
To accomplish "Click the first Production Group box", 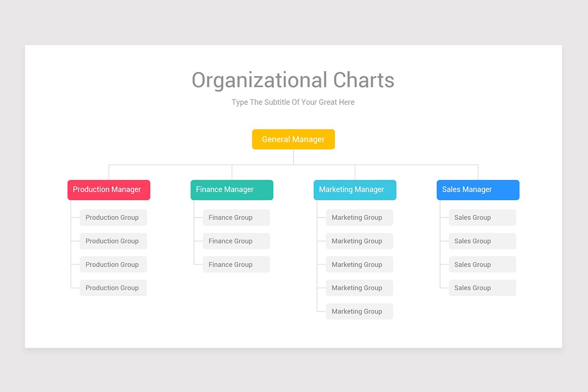I will coord(113,218).
